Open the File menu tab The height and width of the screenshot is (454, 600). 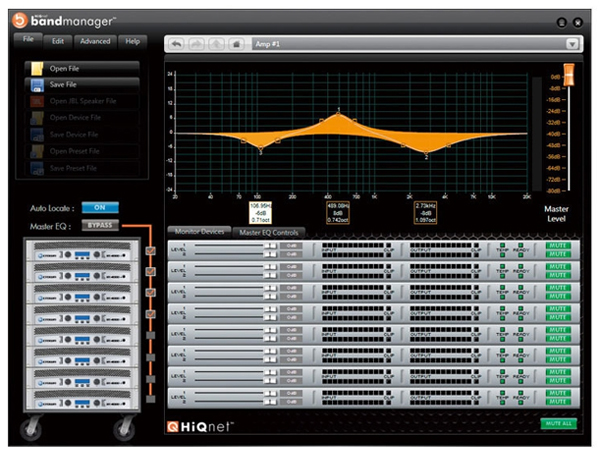pos(28,40)
